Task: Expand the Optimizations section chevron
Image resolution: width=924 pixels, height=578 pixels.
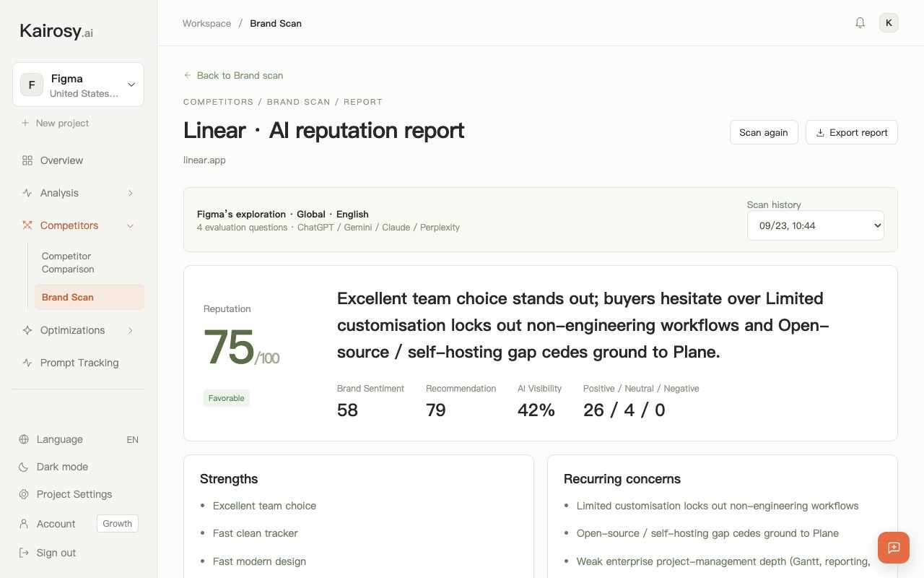Action: [131, 330]
